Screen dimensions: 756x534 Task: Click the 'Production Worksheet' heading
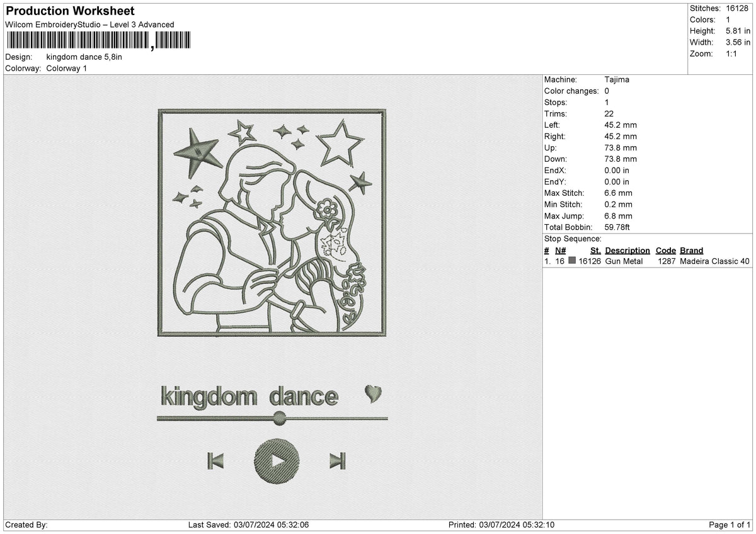pos(70,11)
